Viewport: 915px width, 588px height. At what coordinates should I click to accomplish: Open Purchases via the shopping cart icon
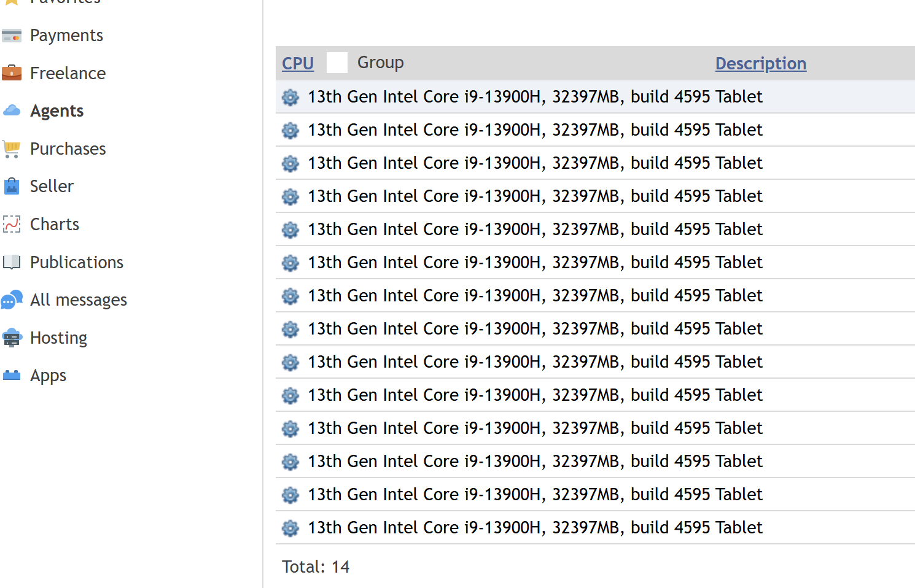(12, 149)
